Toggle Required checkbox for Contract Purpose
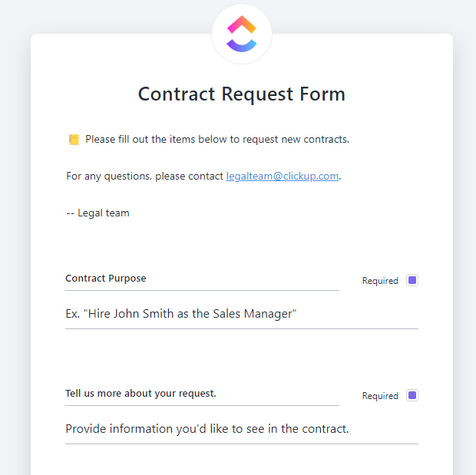This screenshot has width=476, height=475. (x=412, y=280)
